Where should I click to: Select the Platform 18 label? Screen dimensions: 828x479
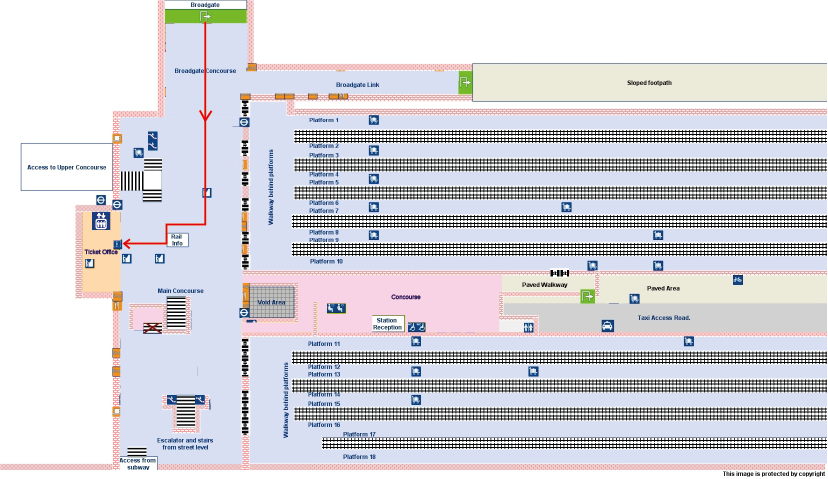click(x=359, y=457)
